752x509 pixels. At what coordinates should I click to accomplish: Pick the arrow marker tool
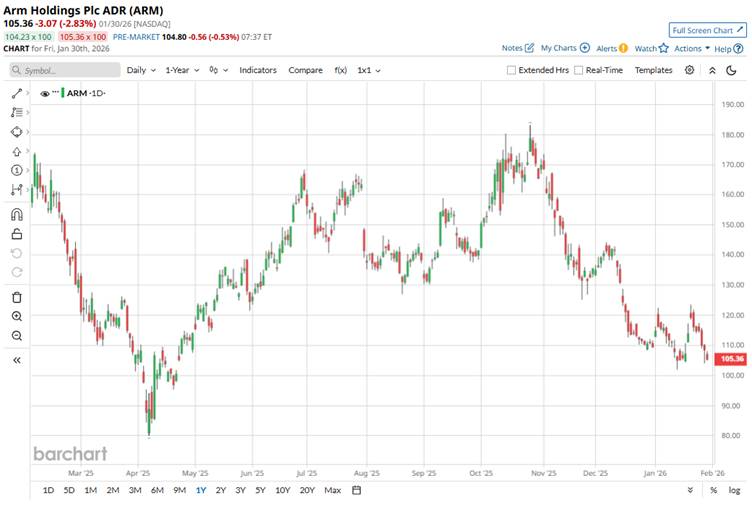pyautogui.click(x=17, y=152)
